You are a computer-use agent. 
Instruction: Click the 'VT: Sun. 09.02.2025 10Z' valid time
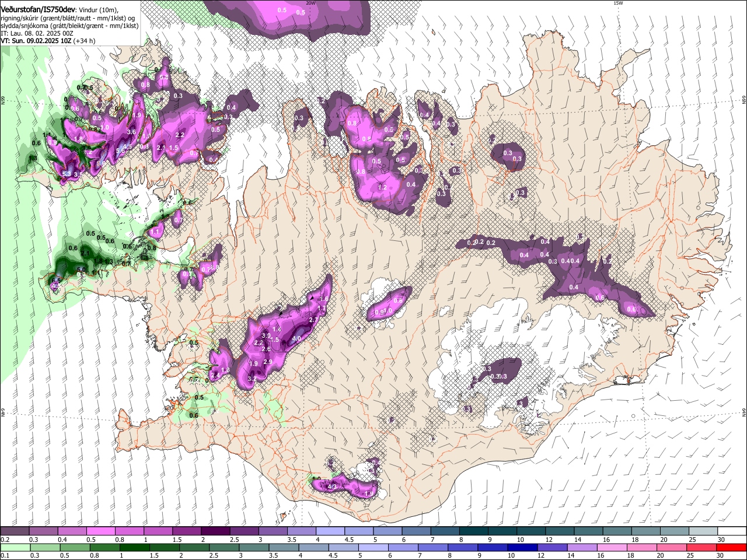[36, 41]
